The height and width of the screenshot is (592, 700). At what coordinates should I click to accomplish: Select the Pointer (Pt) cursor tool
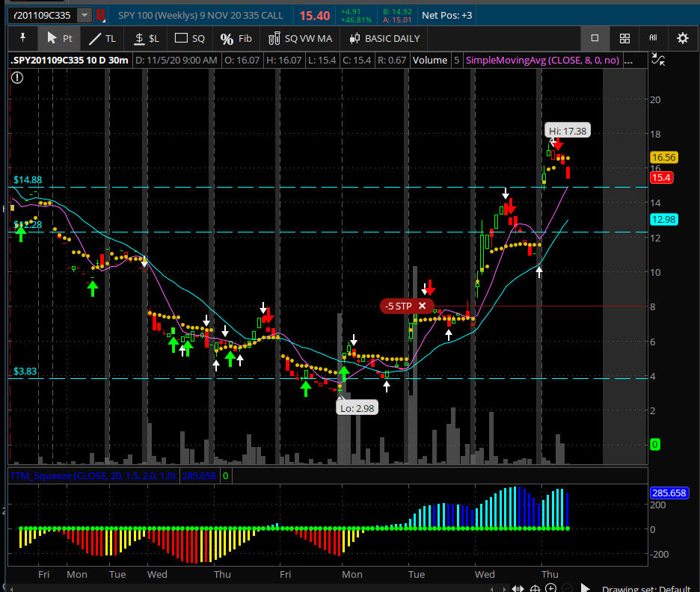pyautogui.click(x=60, y=38)
